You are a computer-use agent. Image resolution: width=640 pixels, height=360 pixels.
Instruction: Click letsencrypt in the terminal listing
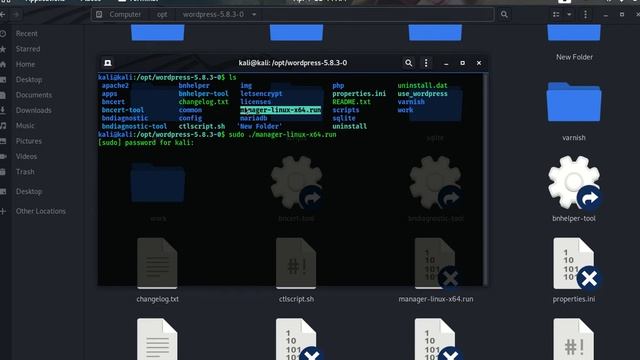(x=261, y=93)
